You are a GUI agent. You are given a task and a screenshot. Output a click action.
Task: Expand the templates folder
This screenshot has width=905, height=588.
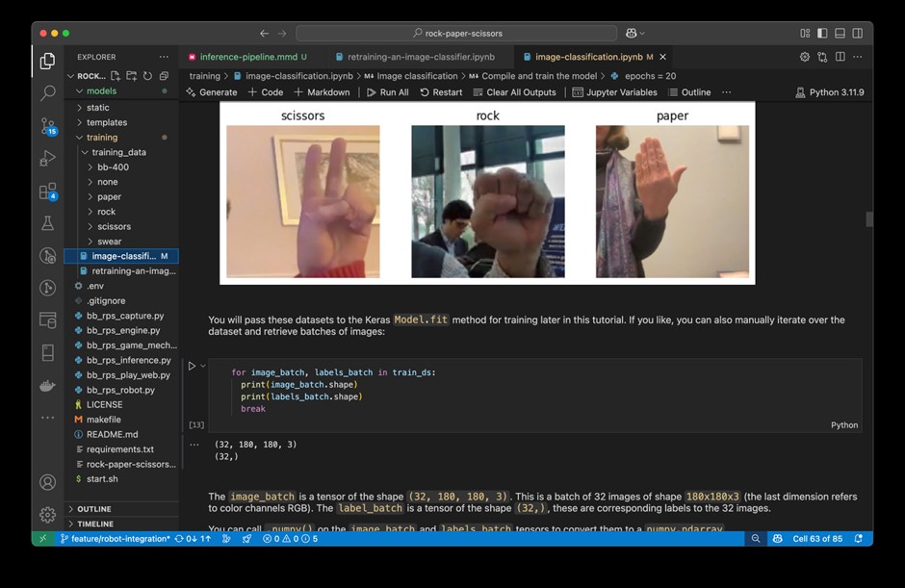(121, 122)
